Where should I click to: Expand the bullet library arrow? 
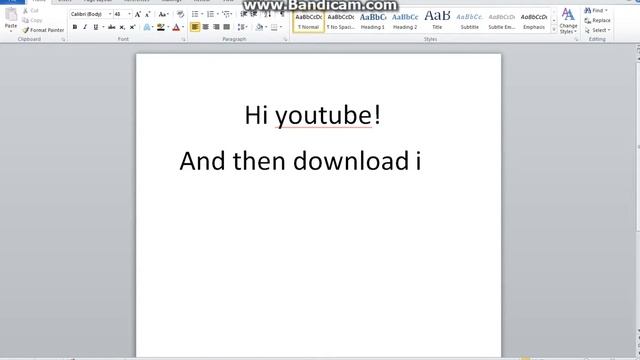click(202, 14)
